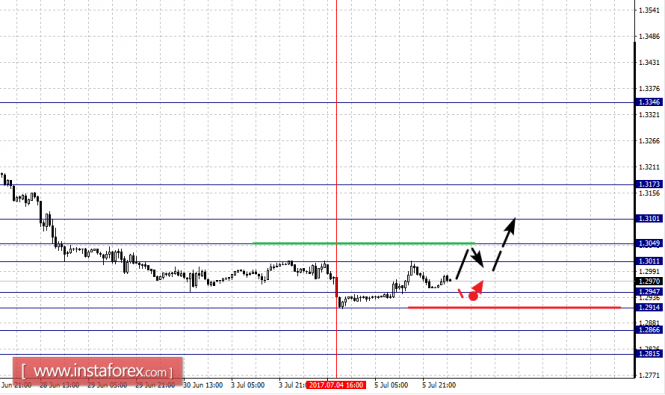Select the 1.3049 price level label
The height and width of the screenshot is (395, 665).
coord(649,243)
